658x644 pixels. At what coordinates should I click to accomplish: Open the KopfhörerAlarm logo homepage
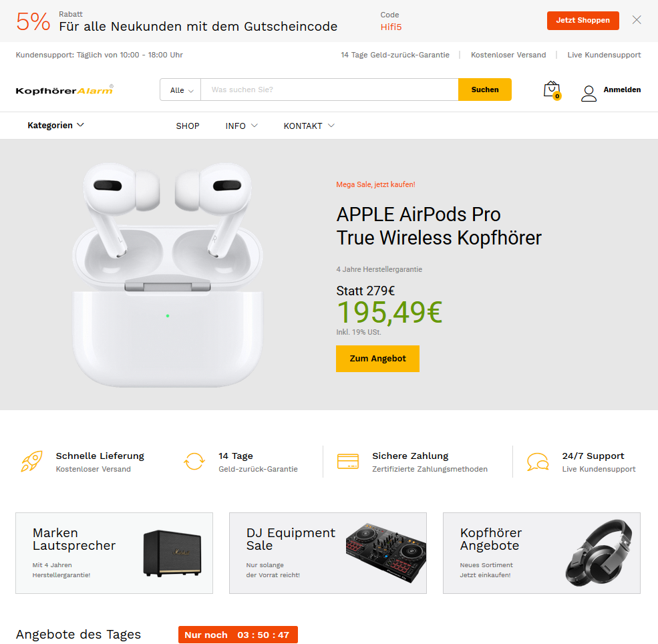[x=65, y=90]
